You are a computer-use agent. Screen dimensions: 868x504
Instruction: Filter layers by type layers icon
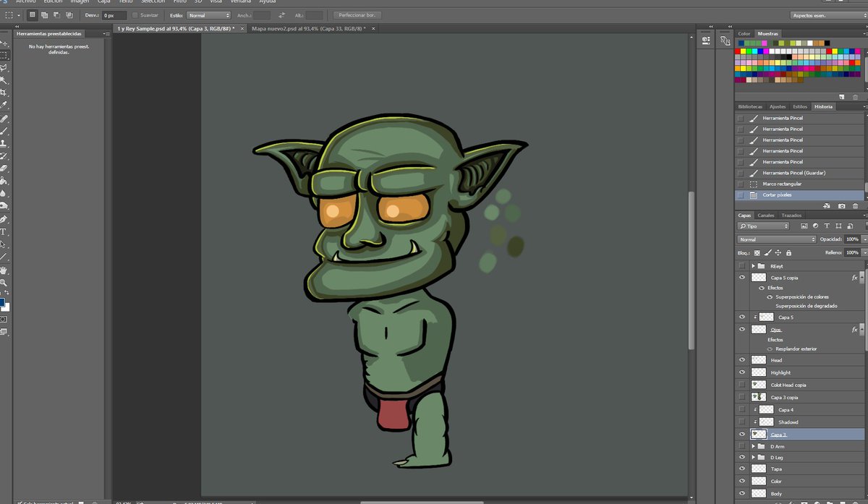826,226
